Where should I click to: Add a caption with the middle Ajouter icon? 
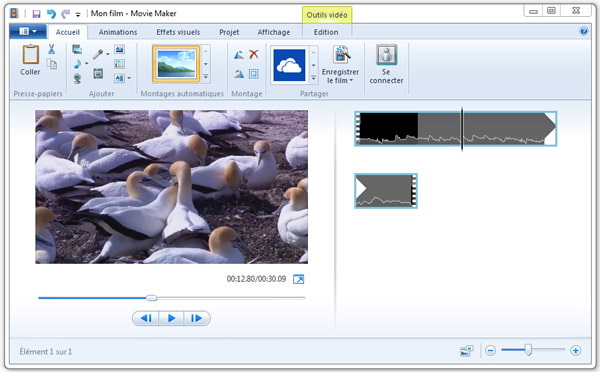click(119, 64)
